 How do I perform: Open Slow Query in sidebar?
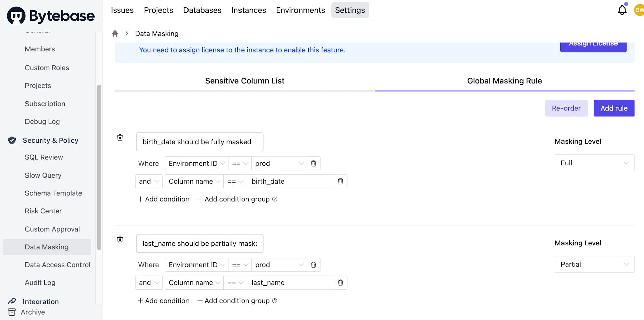(43, 175)
